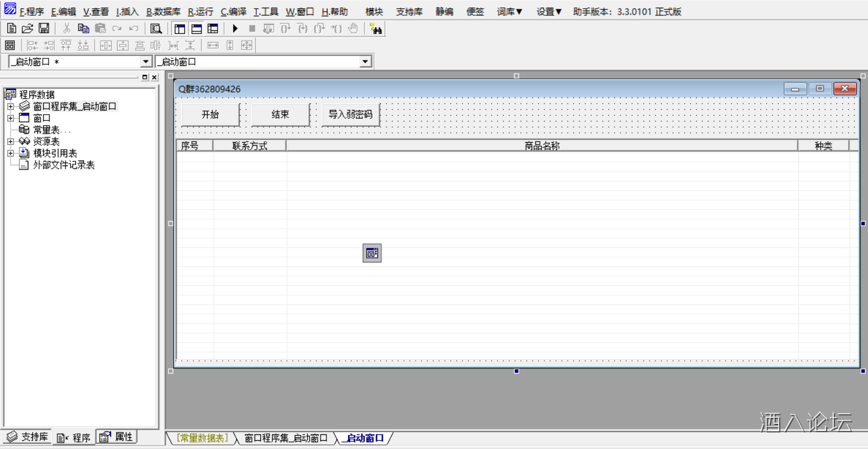Select the component icon on the form
Screen dimensions: 868x449
[372, 253]
